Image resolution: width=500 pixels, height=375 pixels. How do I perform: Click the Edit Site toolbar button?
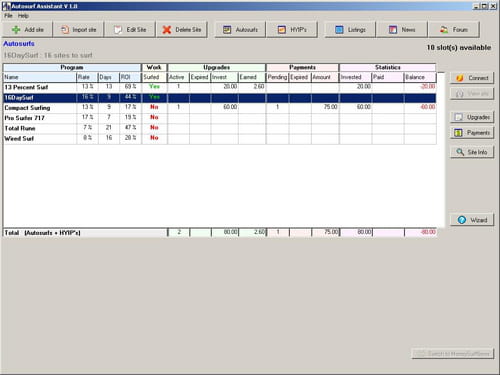[x=130, y=30]
